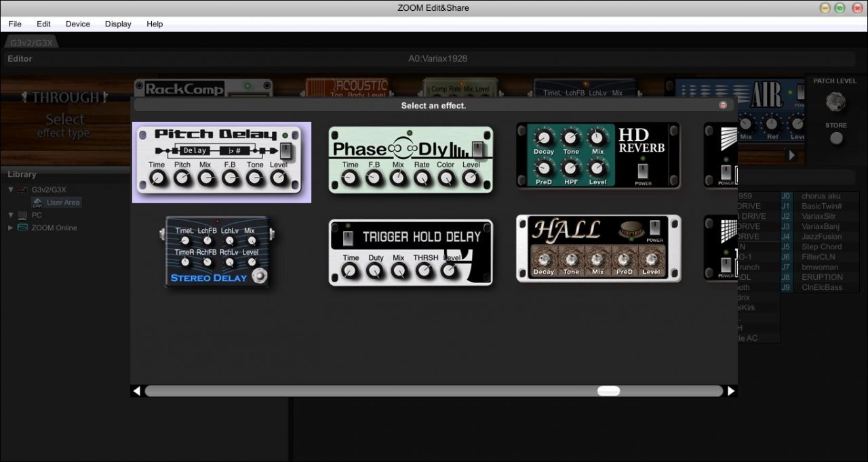
Task: Click the Pitch knob on Pitch Delay
Action: [x=182, y=177]
